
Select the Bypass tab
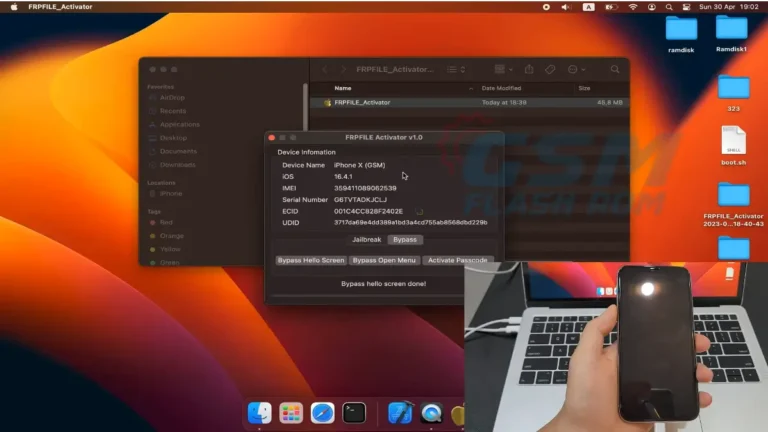click(x=405, y=240)
